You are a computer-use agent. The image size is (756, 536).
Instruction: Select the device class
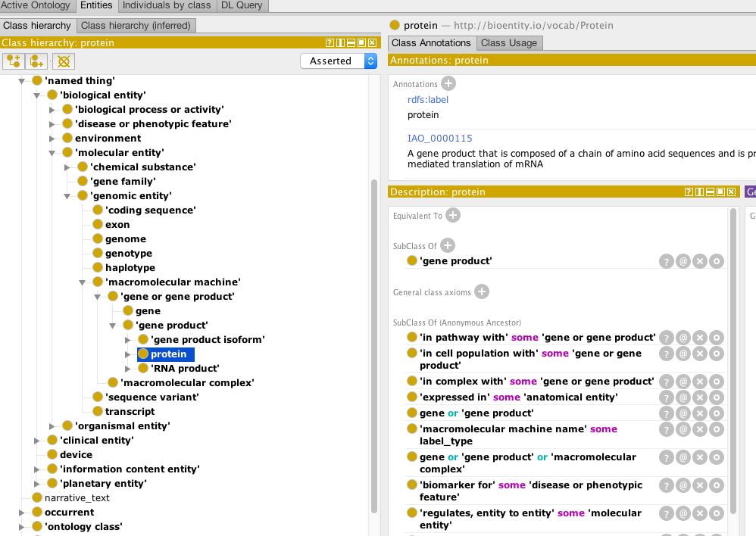coord(76,454)
